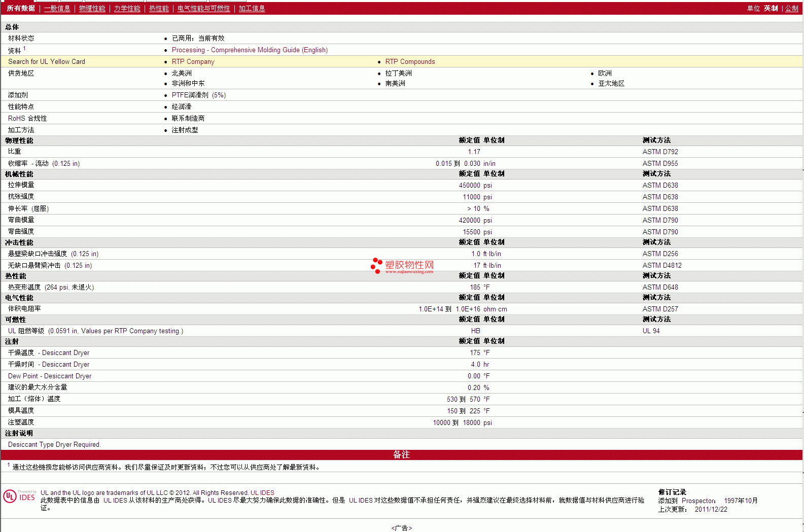Click the 抗张强度 value 11000
The image size is (804, 532).
coord(471,197)
